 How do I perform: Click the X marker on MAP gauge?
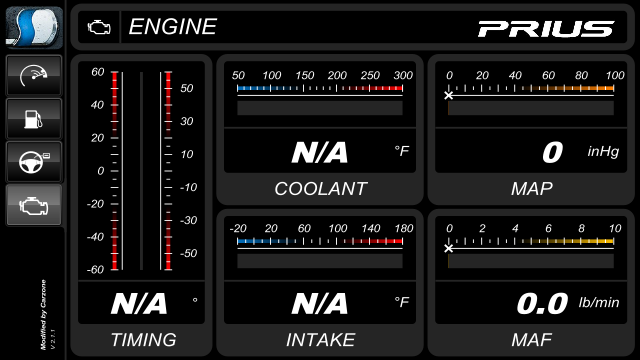449,96
